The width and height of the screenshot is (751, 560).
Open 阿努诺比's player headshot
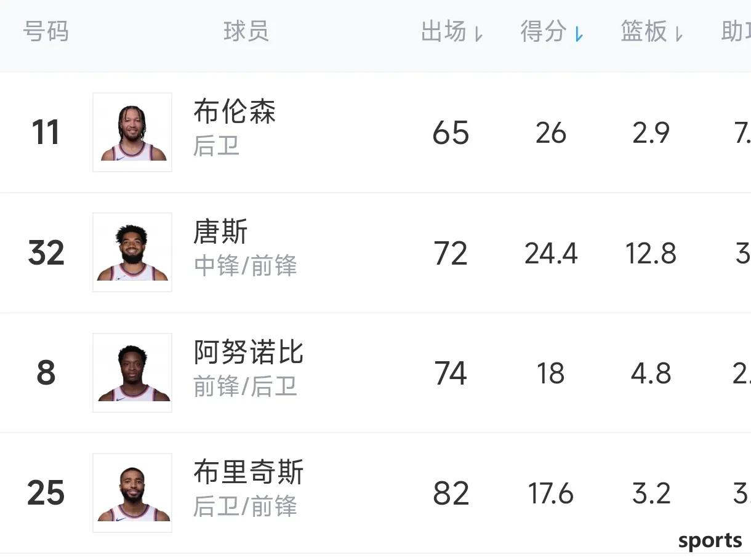coord(132,373)
